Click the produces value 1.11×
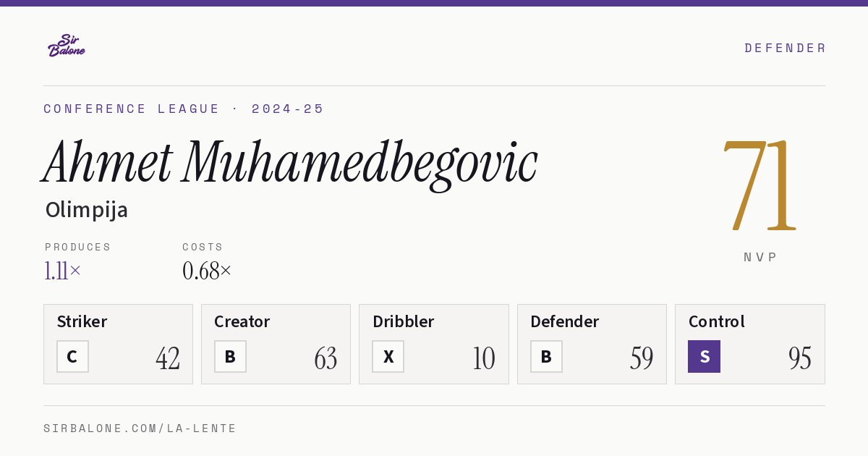868x456 pixels. coord(63,271)
